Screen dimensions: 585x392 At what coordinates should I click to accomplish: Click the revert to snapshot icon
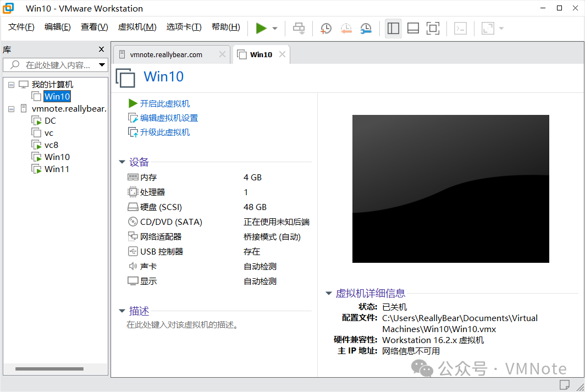pyautogui.click(x=346, y=29)
